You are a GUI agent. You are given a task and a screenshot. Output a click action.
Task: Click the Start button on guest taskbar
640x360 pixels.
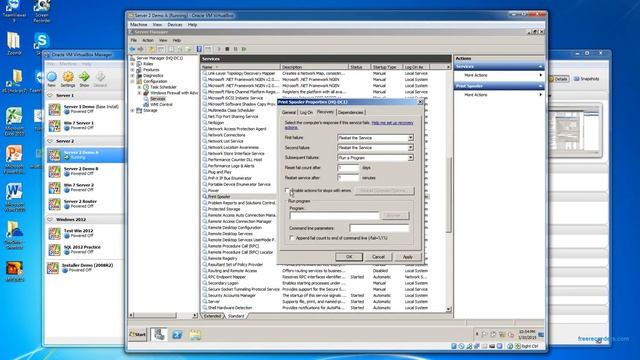click(138, 334)
